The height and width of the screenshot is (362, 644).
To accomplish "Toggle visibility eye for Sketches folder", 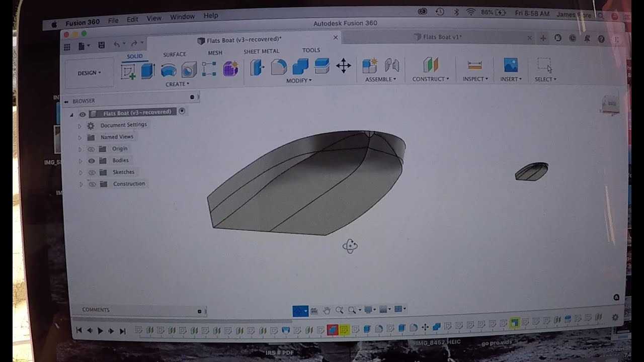I will tap(92, 172).
